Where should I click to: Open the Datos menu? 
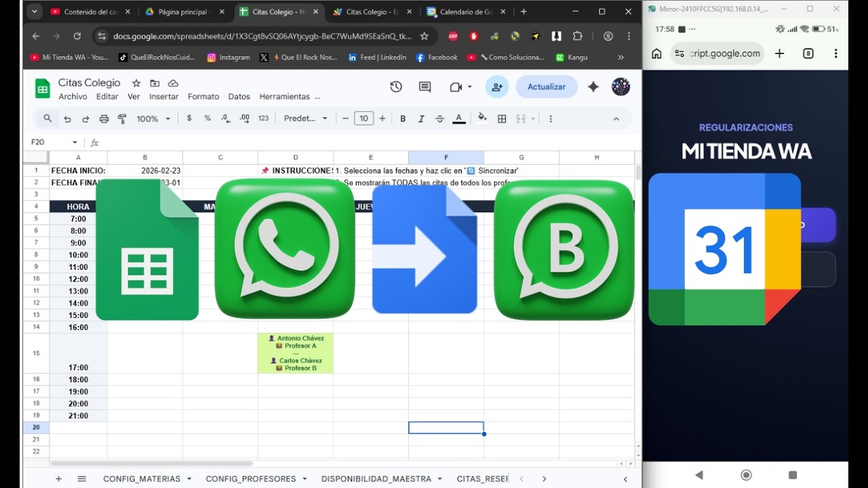coord(239,97)
